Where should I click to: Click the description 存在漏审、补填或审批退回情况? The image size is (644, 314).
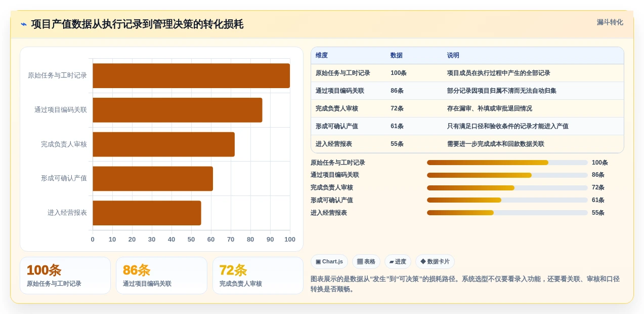490,108
